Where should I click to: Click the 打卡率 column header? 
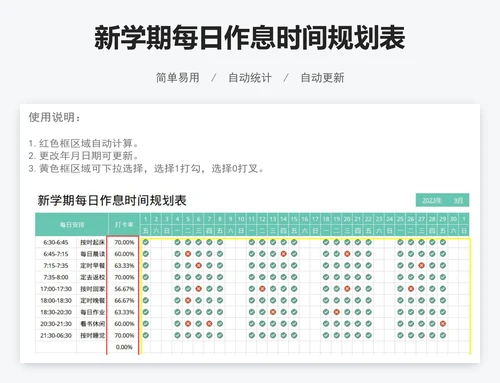[124, 225]
